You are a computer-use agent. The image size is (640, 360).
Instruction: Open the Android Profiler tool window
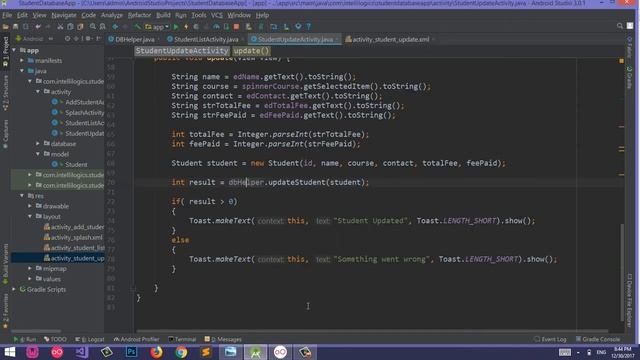136,340
